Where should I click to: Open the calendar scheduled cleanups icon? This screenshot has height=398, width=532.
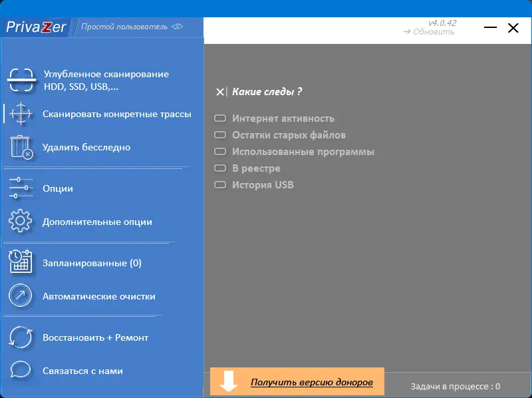(21, 262)
